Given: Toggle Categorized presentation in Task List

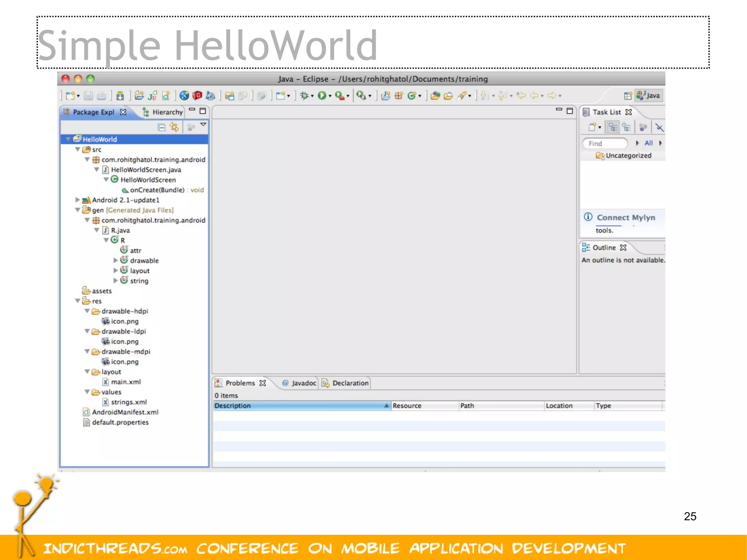Looking at the screenshot, I should point(613,127).
